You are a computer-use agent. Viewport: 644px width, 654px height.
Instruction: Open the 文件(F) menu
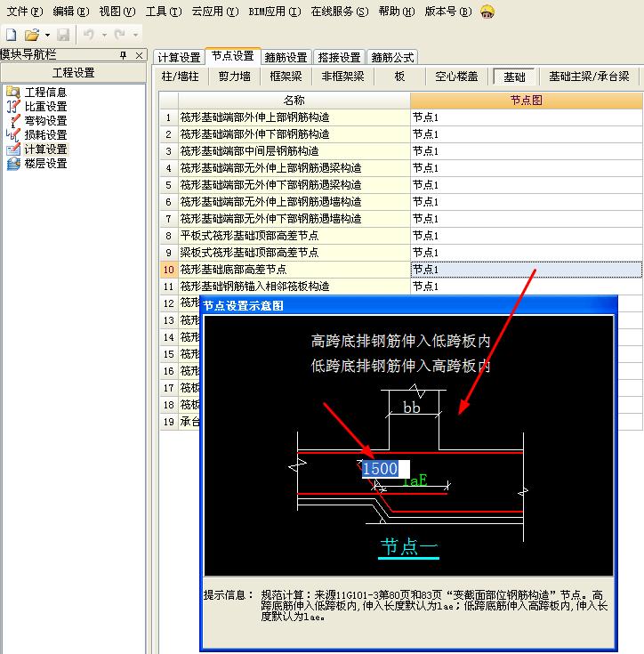coord(25,12)
